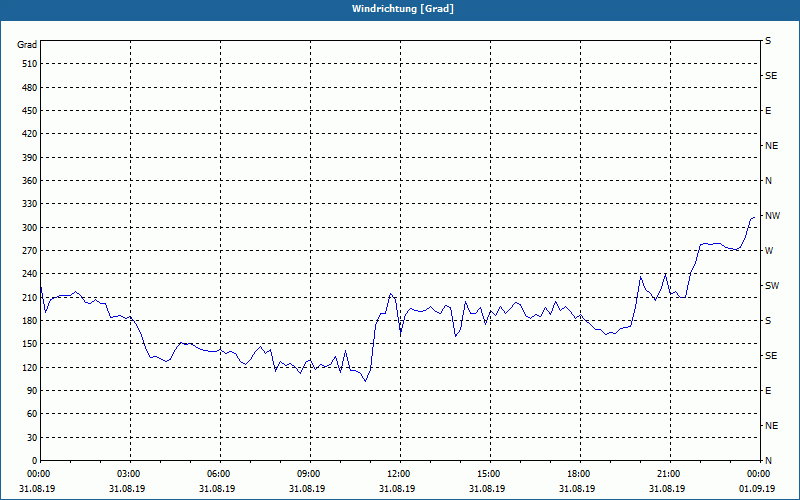Select the 240 degree axis label
This screenshot has height=500, width=800.
(29, 274)
